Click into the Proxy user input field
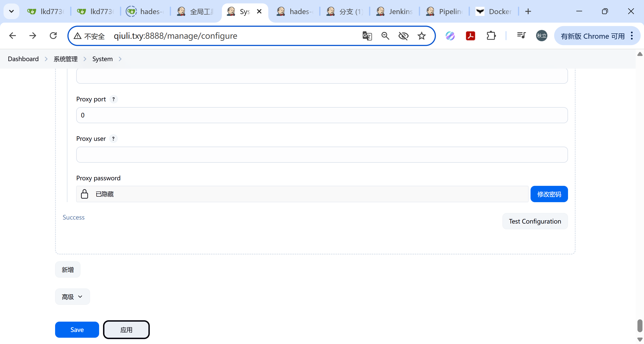644x344 pixels. coord(322,155)
